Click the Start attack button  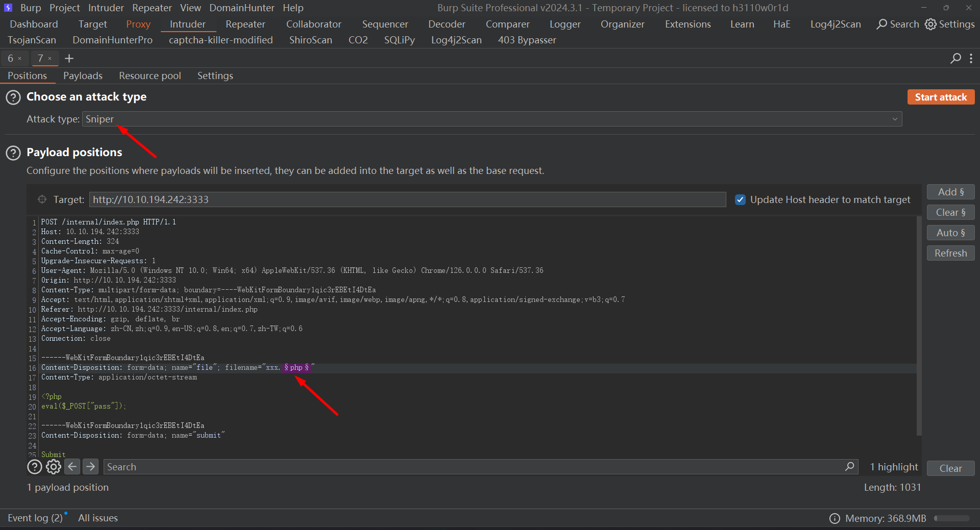[941, 97]
